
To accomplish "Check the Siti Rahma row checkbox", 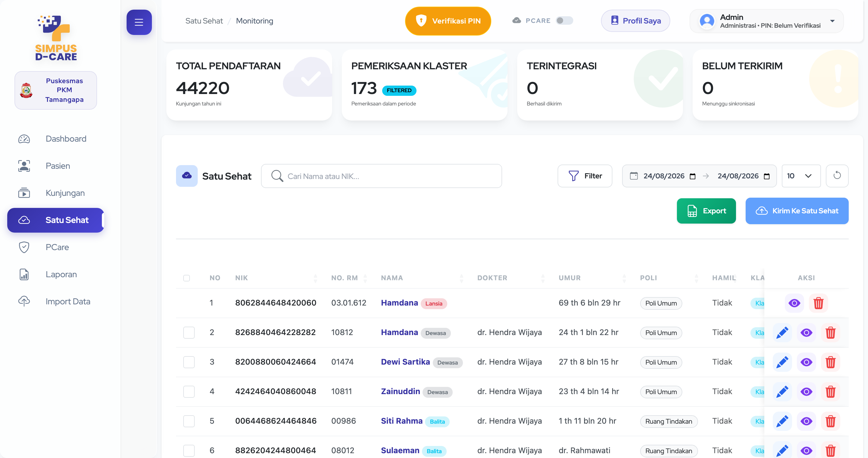I will [189, 421].
